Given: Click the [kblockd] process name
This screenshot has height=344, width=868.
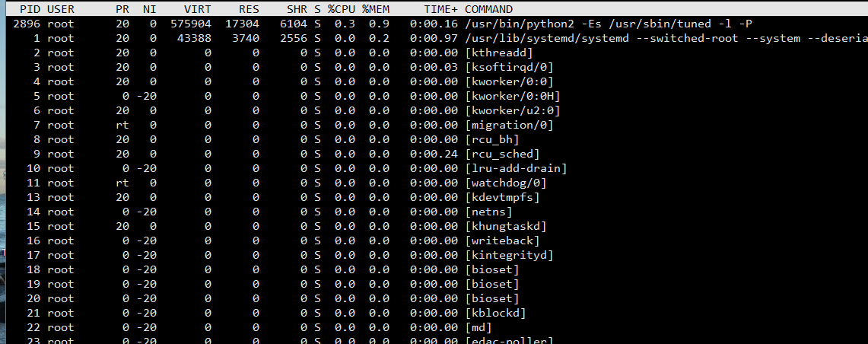Looking at the screenshot, I should point(494,313).
